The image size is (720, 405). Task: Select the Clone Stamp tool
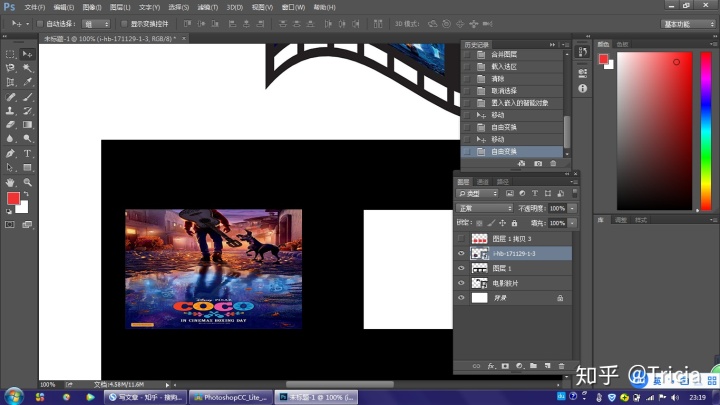[x=10, y=111]
